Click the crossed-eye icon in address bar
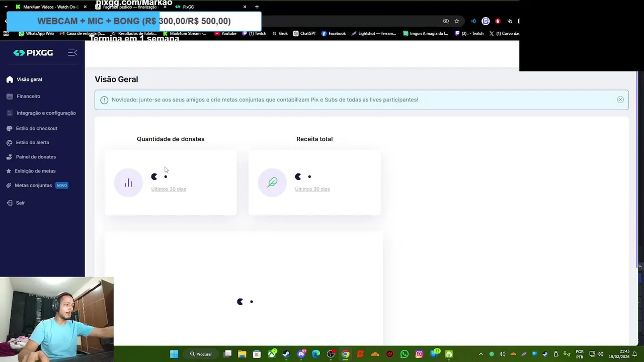Screen dimensions: 644x362 [446, 21]
